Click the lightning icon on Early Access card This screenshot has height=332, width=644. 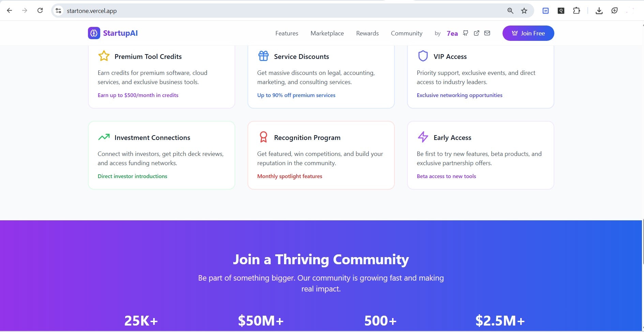[x=423, y=137]
